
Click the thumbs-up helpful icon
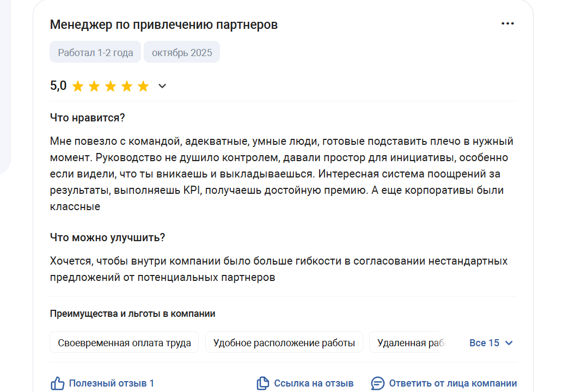[58, 383]
